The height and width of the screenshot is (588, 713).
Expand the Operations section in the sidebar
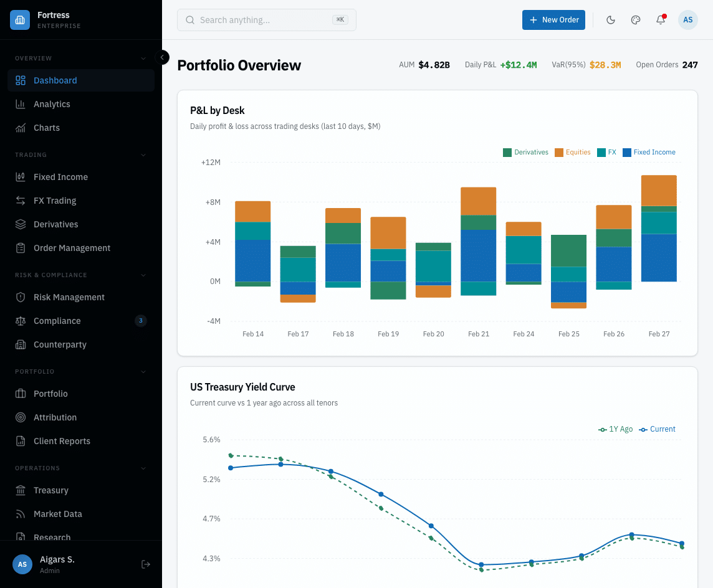click(144, 468)
